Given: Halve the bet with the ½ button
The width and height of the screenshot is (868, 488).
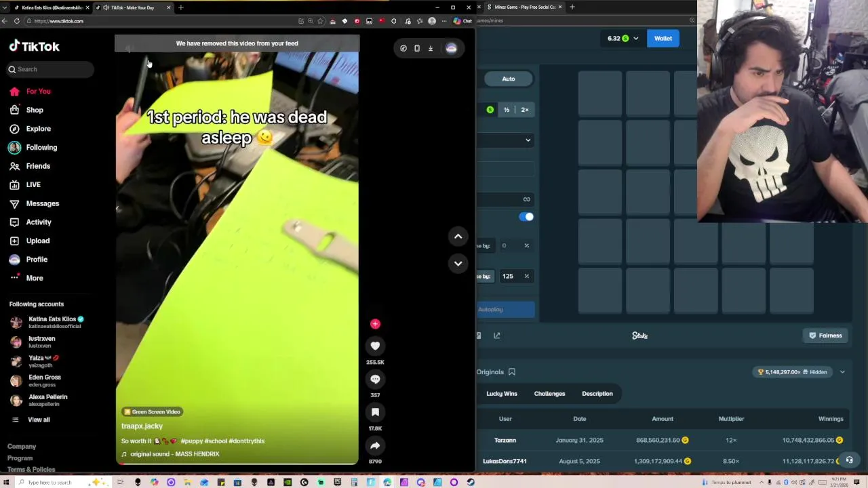Looking at the screenshot, I should [x=506, y=110].
